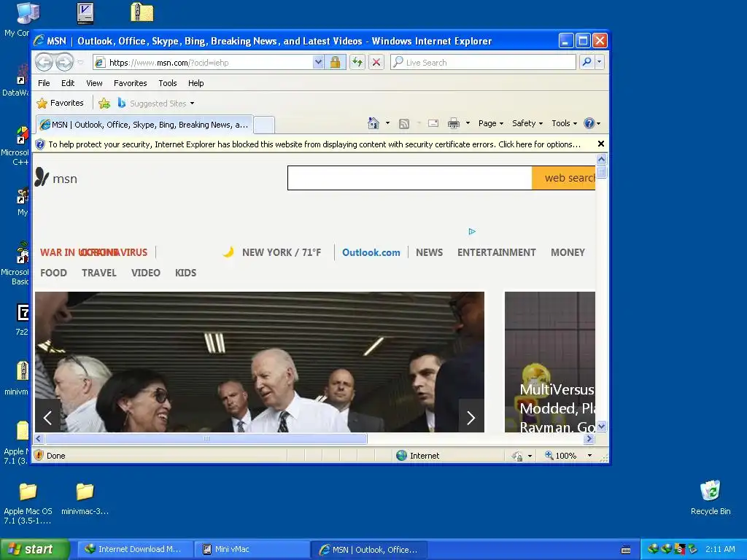Click the status bar shield icon near Done
Viewport: 747px width, 560px height.
(39, 455)
